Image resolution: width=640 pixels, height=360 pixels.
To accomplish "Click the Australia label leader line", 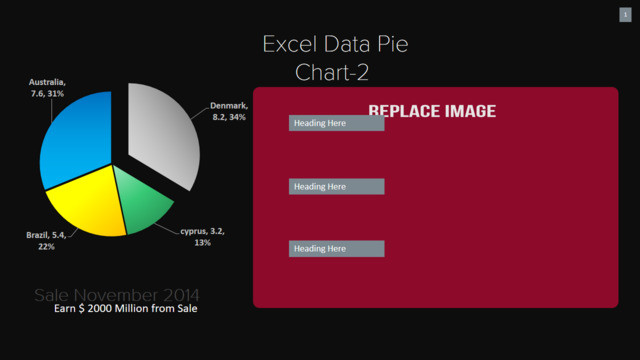I will [x=51, y=110].
